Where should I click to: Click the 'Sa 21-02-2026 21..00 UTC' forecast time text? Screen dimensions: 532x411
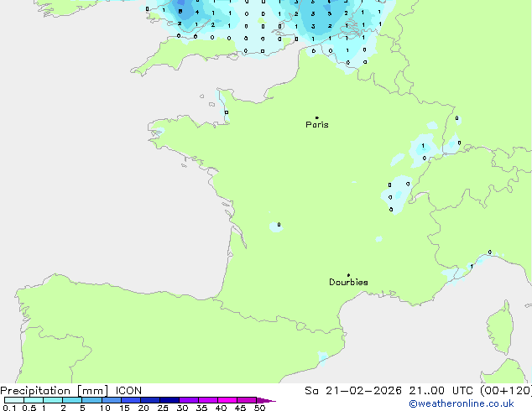pos(389,391)
